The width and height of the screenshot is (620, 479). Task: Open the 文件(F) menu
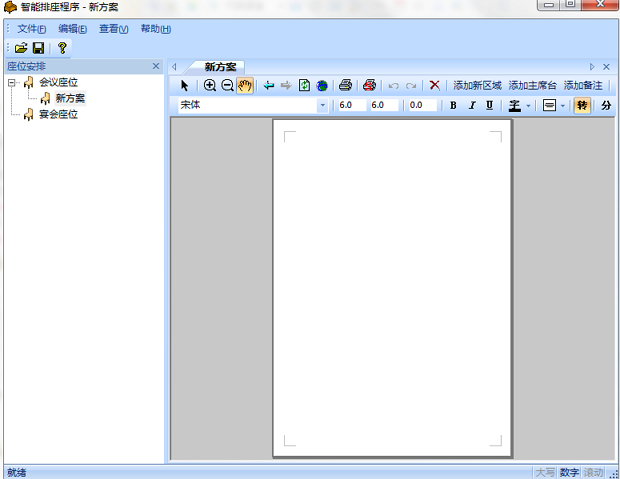pos(32,29)
